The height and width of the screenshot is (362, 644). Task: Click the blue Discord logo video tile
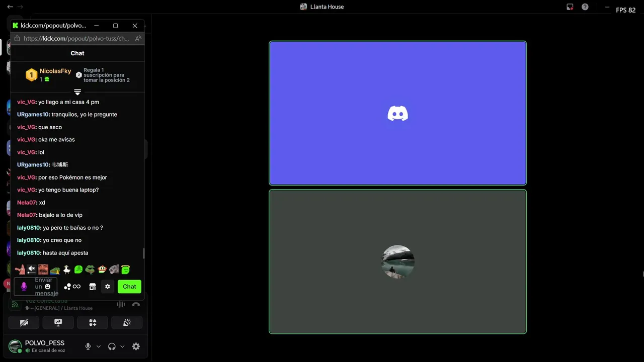click(397, 113)
